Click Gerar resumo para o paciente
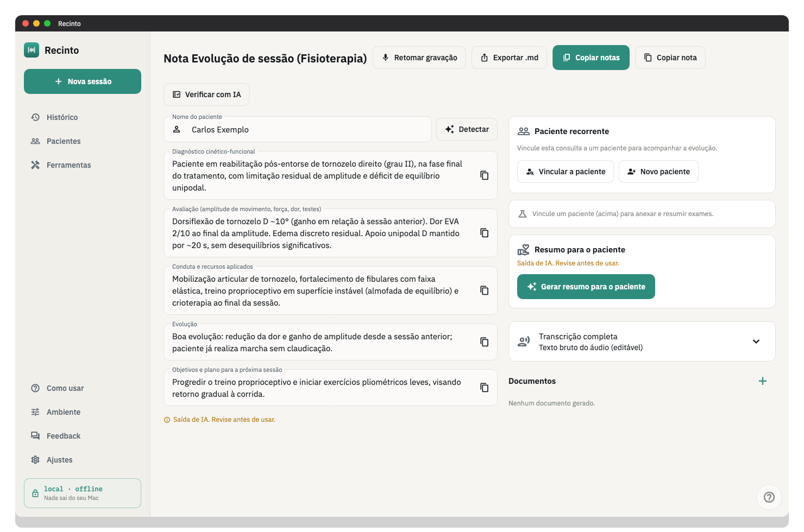The width and height of the screenshot is (804, 532). [x=586, y=287]
